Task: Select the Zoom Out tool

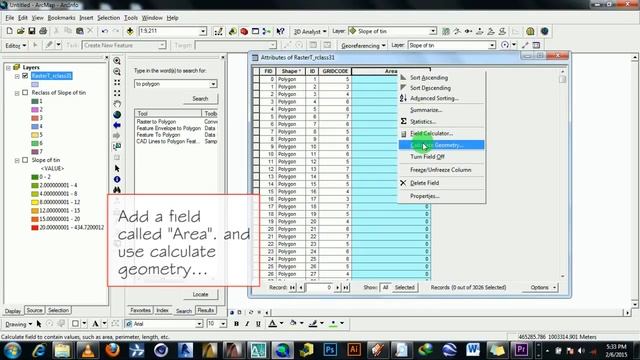Action: 117,72
